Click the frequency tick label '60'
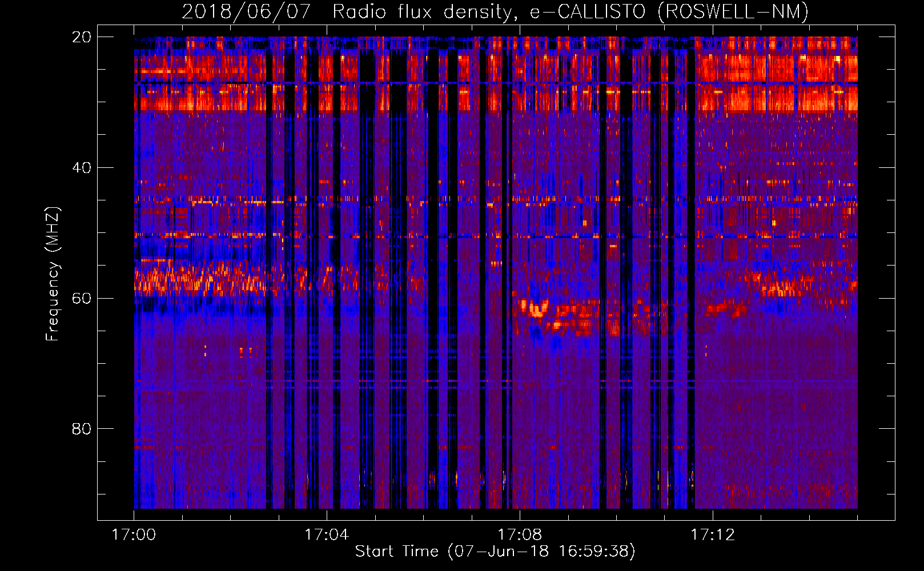The width and height of the screenshot is (924, 571). point(81,298)
